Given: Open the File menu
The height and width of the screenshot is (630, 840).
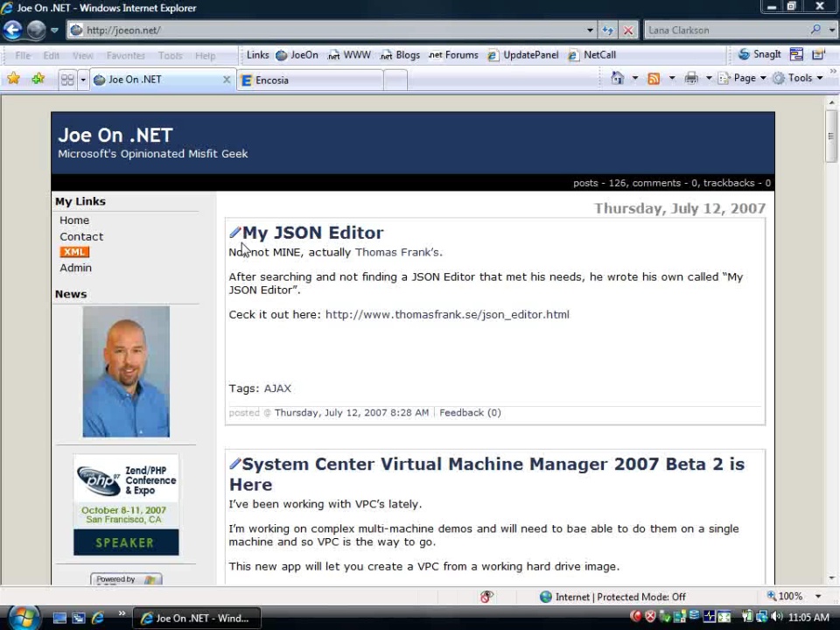Looking at the screenshot, I should click(x=23, y=55).
